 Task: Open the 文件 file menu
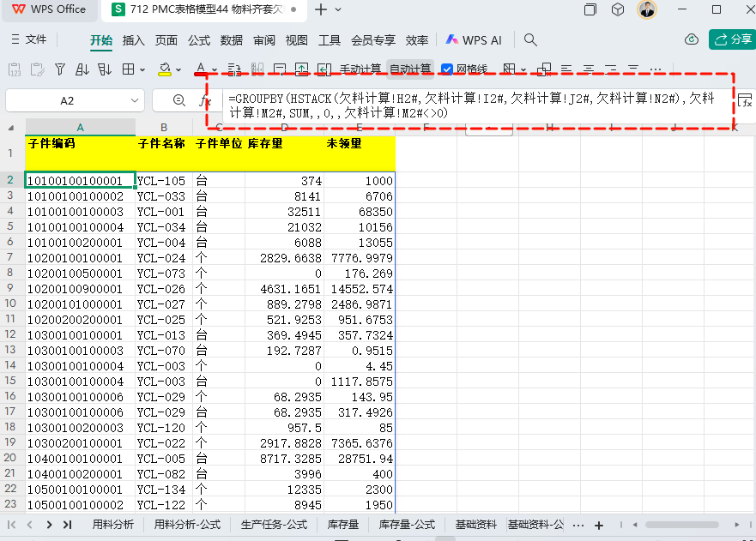(29, 39)
